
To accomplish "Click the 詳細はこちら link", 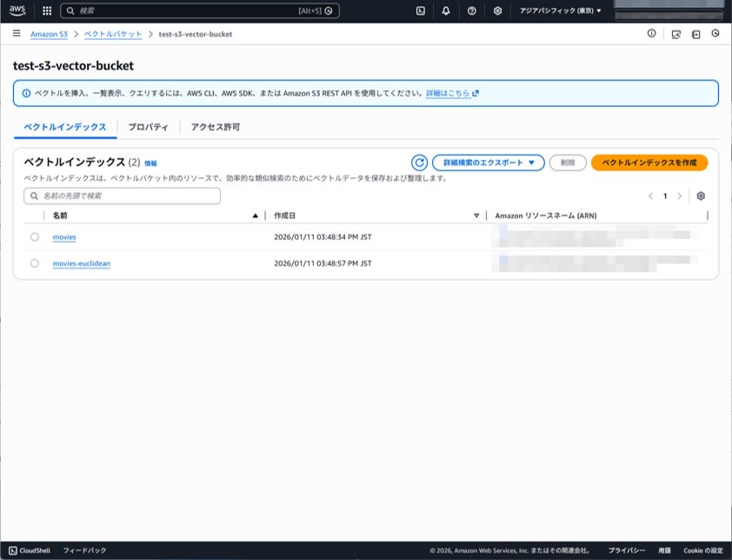I will click(447, 93).
